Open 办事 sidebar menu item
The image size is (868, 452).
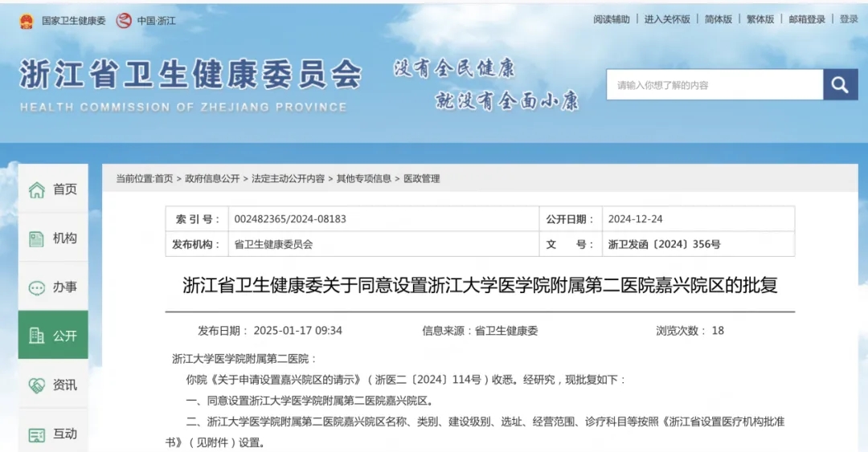pyautogui.click(x=53, y=287)
